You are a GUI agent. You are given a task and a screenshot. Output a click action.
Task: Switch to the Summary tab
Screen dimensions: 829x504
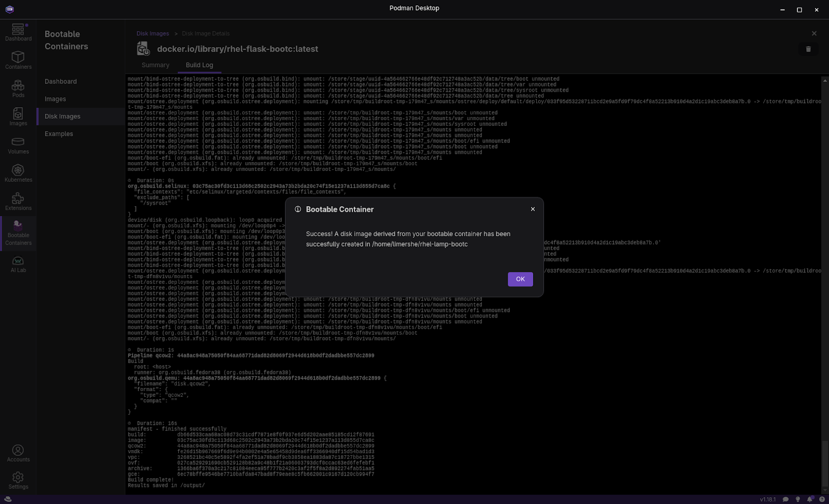pos(155,65)
